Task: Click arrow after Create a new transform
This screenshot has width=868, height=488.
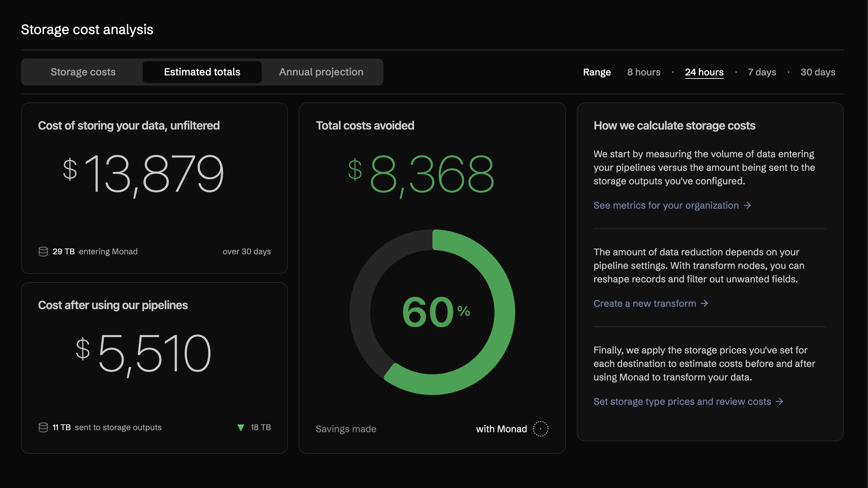Action: 705,304
